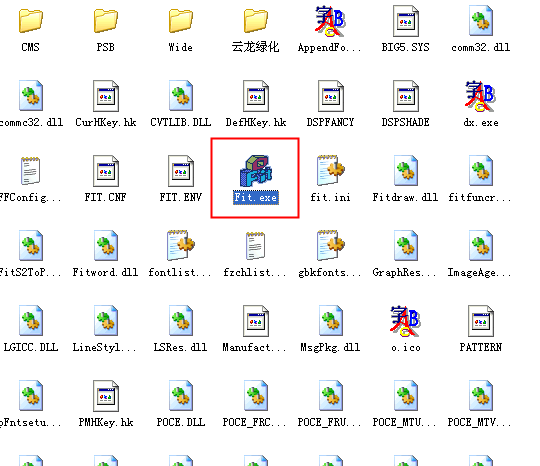Select the dx.exe application icon

coord(480,96)
